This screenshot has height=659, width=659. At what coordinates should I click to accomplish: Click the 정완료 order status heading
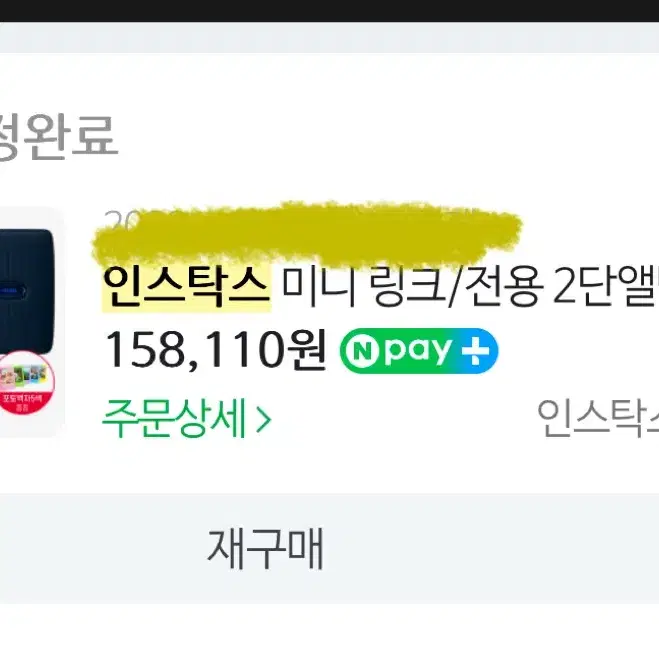(x=58, y=137)
